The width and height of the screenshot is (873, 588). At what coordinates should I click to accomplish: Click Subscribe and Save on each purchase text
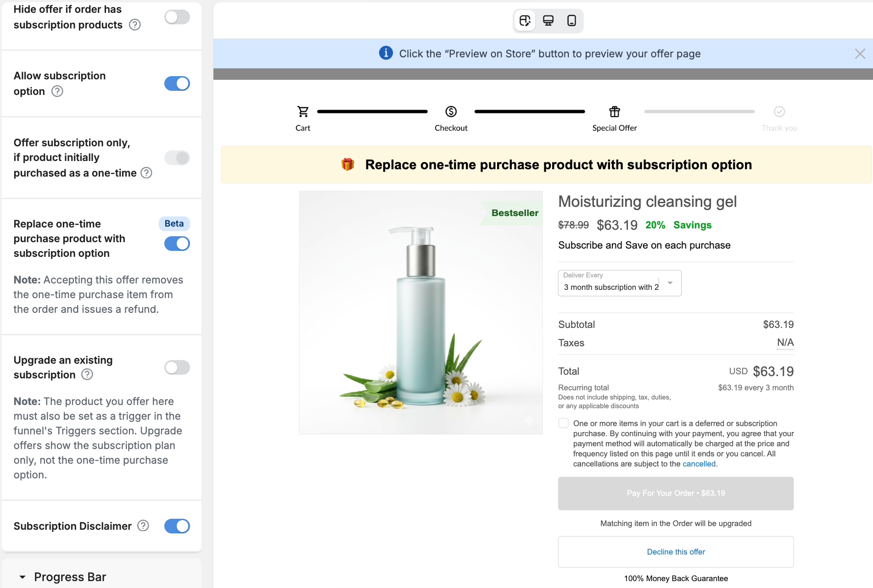tap(644, 245)
